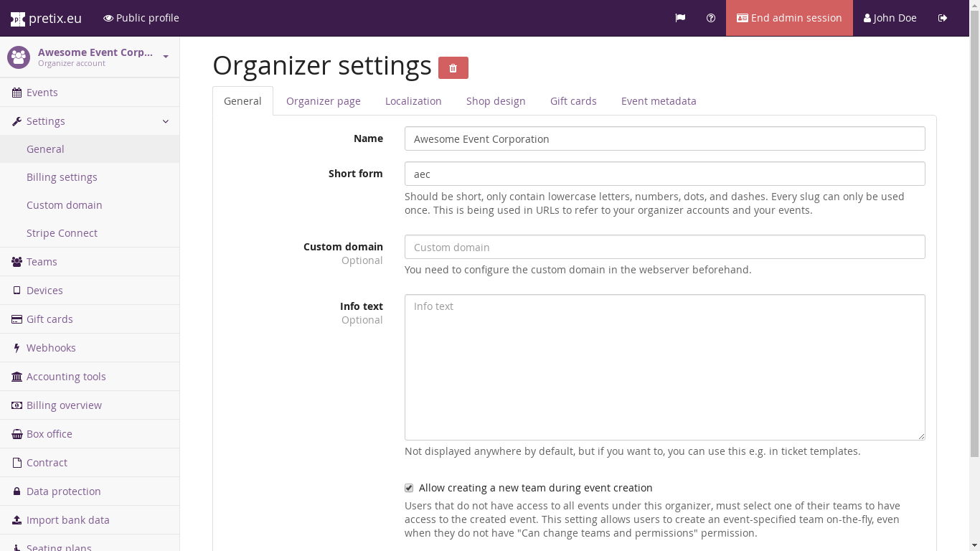The width and height of the screenshot is (980, 551).
Task: Switch to the Shop design tab
Action: pyautogui.click(x=496, y=101)
